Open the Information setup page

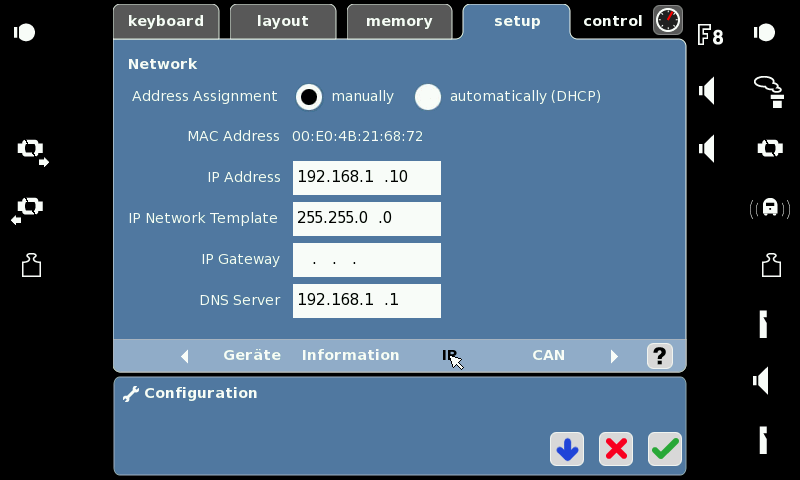point(351,355)
